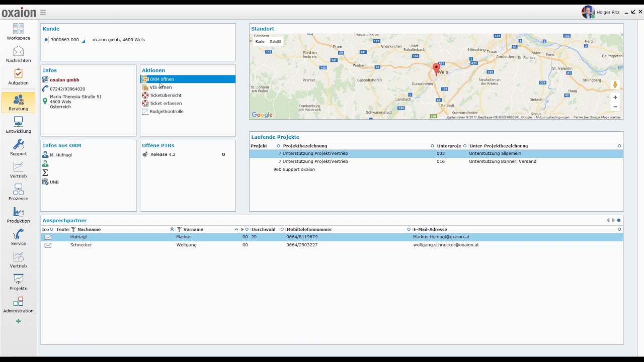Click the envelope icon in the Schnecker row
This screenshot has height=362, width=644.
coord(48,245)
